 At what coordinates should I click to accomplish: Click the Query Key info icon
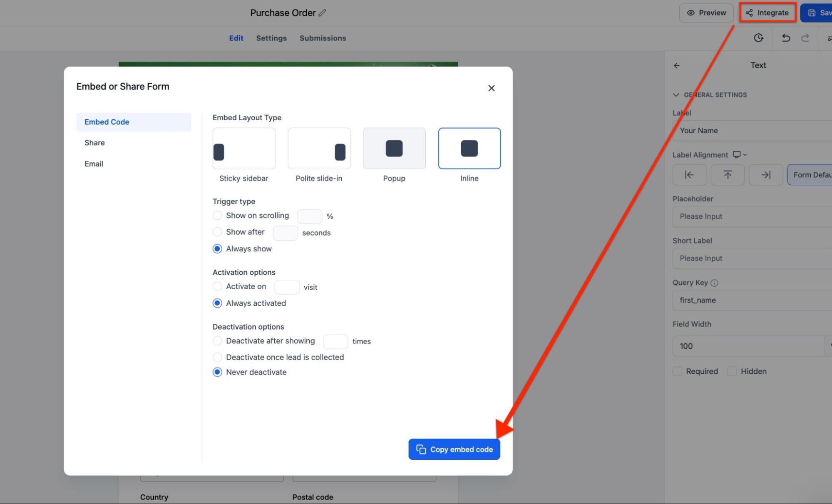[714, 283]
